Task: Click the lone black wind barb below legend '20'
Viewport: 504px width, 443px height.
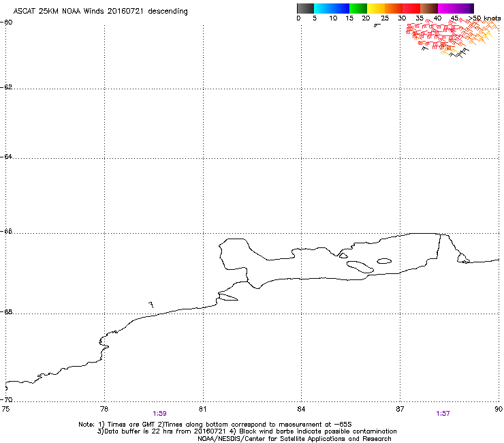Action: [x=377, y=25]
